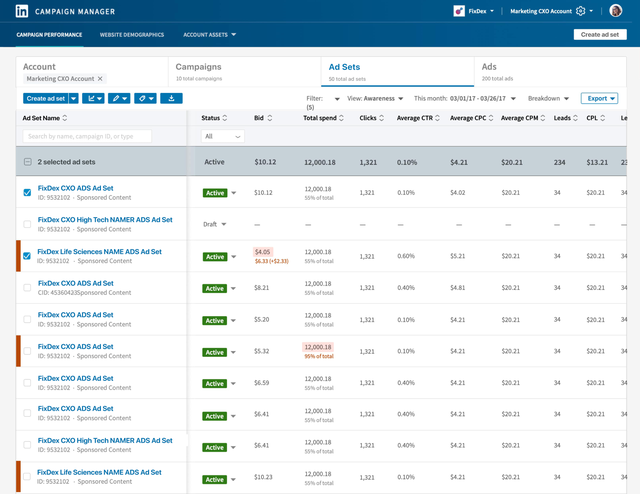The width and height of the screenshot is (640, 494).
Task: Check the FixDex CXO ADS row with $6.41 bid
Action: coord(27,413)
